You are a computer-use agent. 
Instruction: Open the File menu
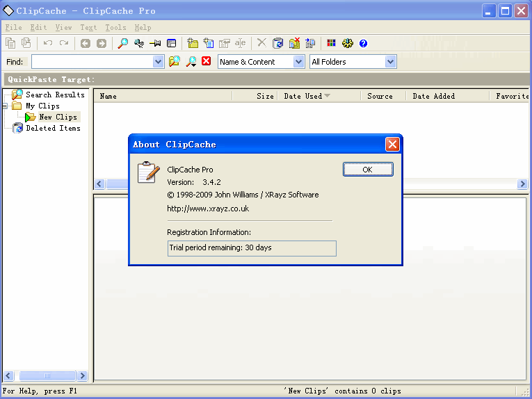point(14,28)
